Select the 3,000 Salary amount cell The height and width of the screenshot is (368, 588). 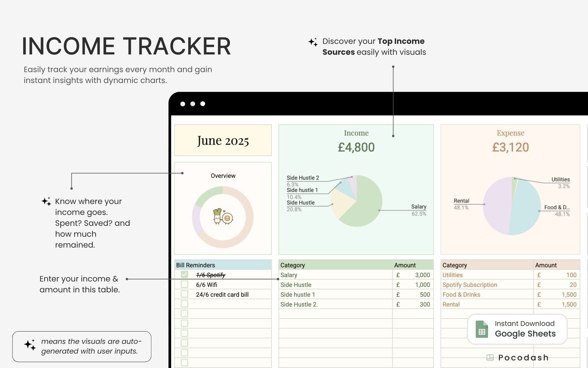pyautogui.click(x=422, y=275)
